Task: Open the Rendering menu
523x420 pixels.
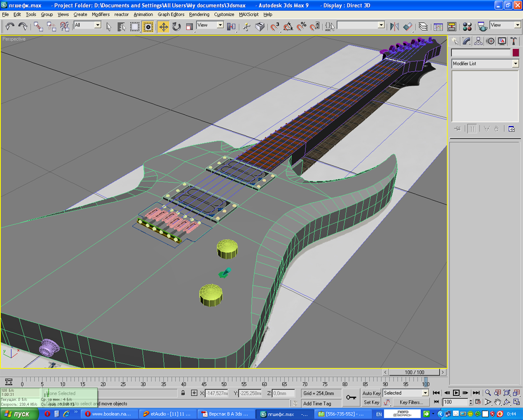Action: tap(199, 15)
